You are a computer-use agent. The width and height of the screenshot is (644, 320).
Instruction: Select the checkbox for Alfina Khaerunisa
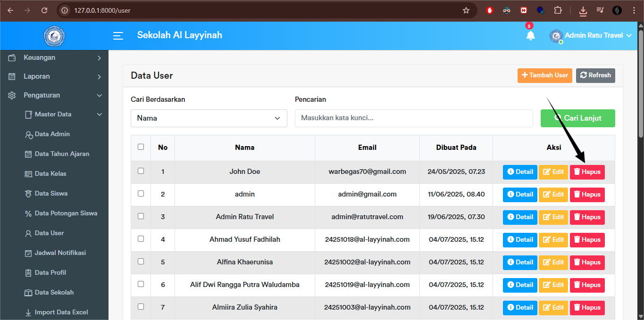click(x=141, y=262)
